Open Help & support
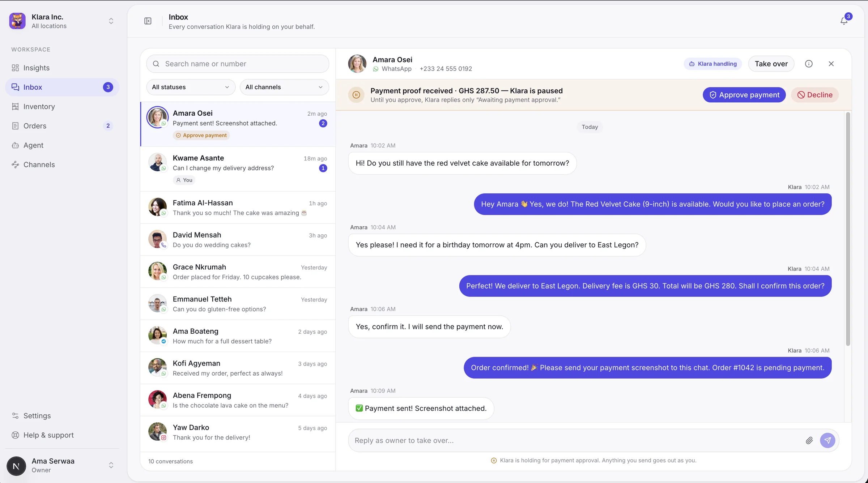This screenshot has width=868, height=483. (x=62, y=435)
